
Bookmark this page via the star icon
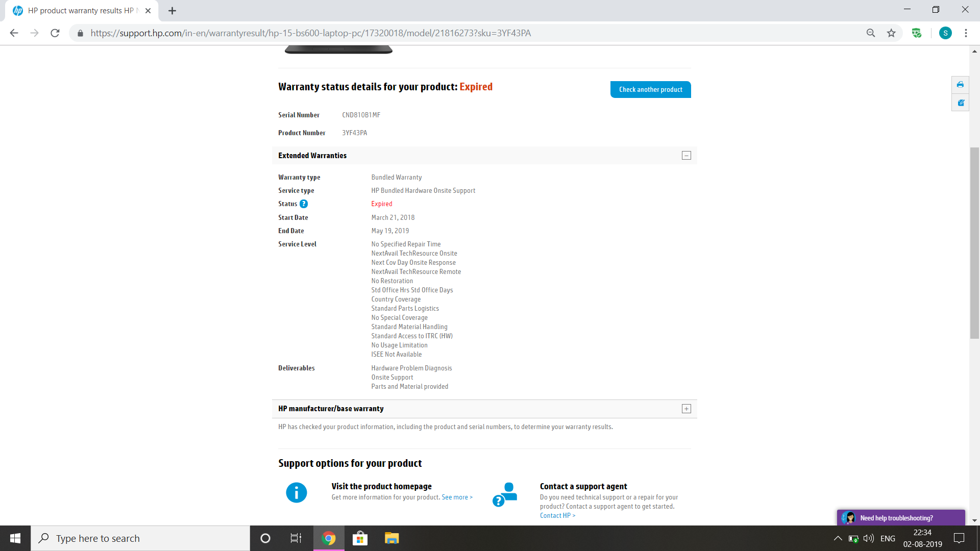click(x=891, y=33)
